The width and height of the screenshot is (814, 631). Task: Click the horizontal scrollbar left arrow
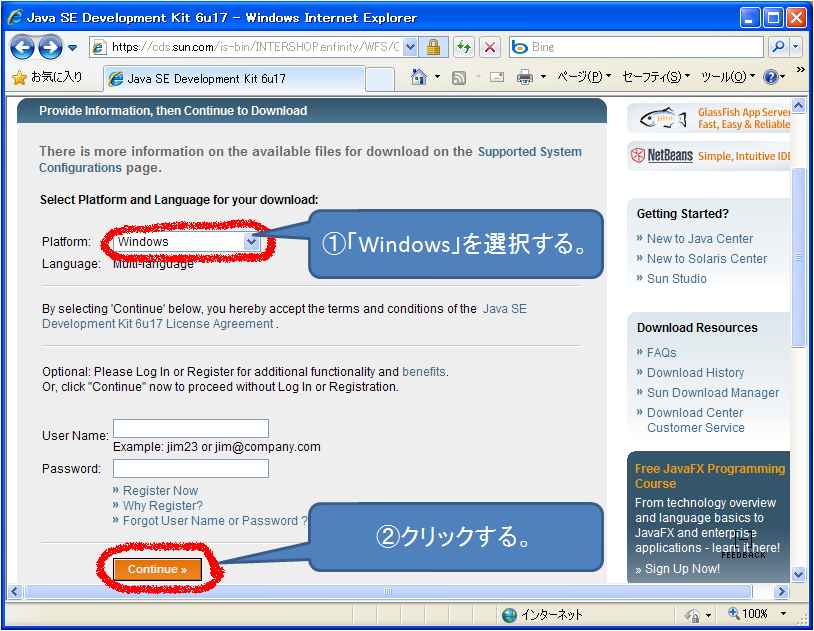click(x=15, y=591)
